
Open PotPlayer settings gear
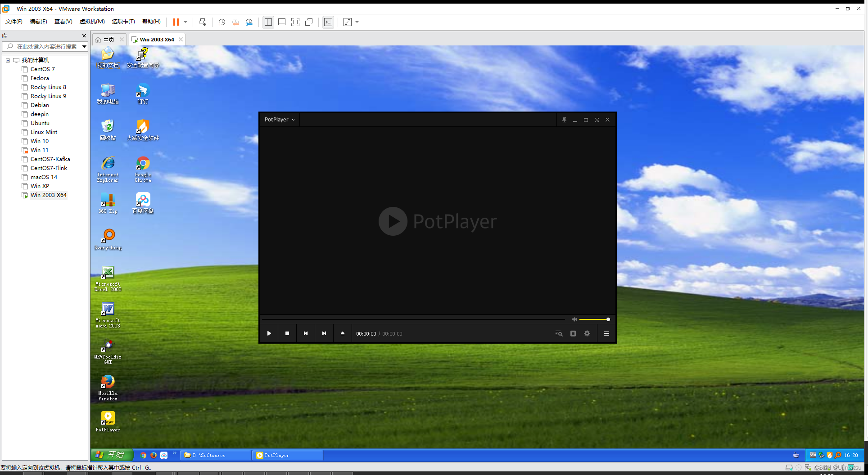[x=587, y=333]
